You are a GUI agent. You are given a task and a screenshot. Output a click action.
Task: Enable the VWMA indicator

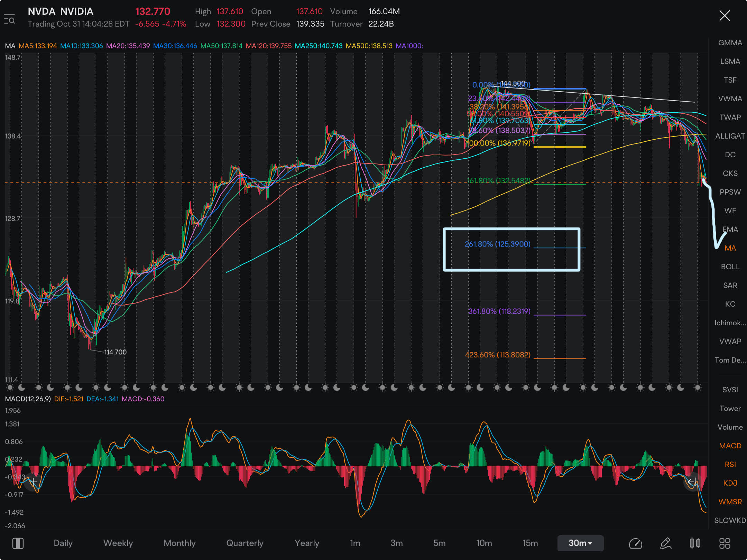click(730, 99)
